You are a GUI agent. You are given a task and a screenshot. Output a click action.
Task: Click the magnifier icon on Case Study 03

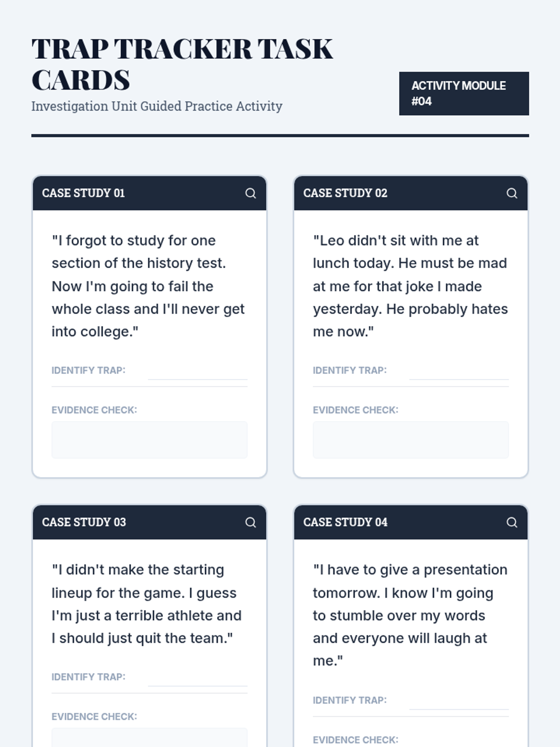pos(251,522)
